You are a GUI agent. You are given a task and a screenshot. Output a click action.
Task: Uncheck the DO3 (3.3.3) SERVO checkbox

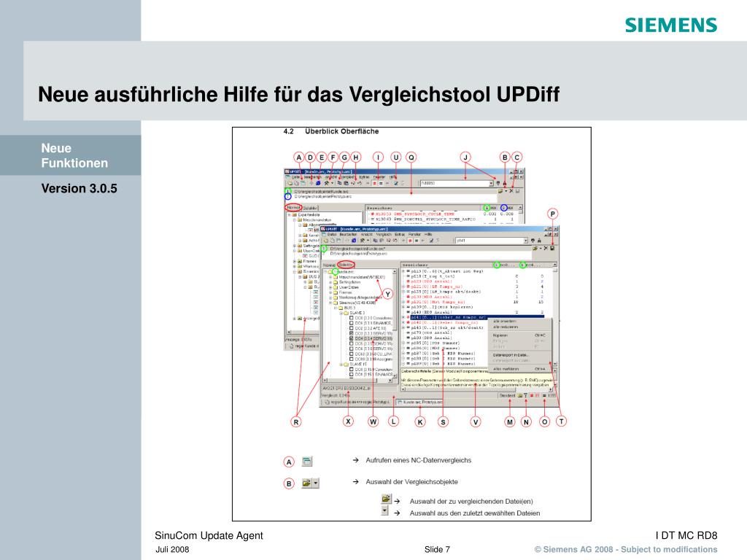[x=351, y=333]
